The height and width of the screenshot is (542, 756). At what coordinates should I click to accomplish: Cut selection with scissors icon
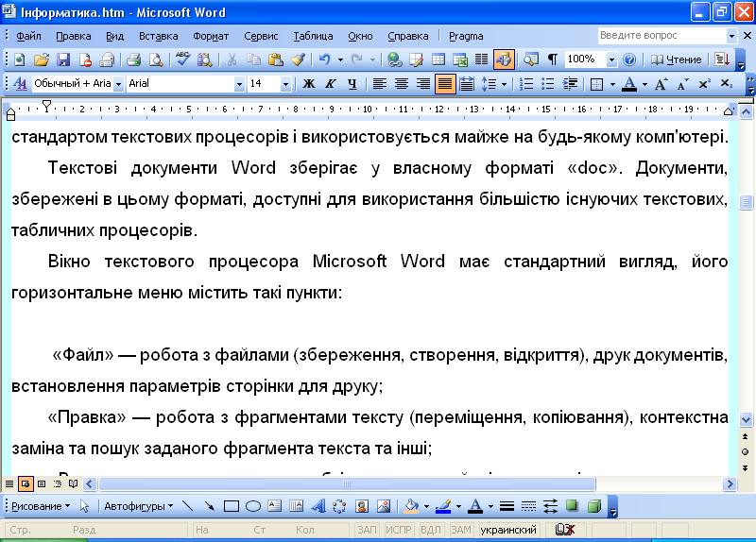coord(232,59)
